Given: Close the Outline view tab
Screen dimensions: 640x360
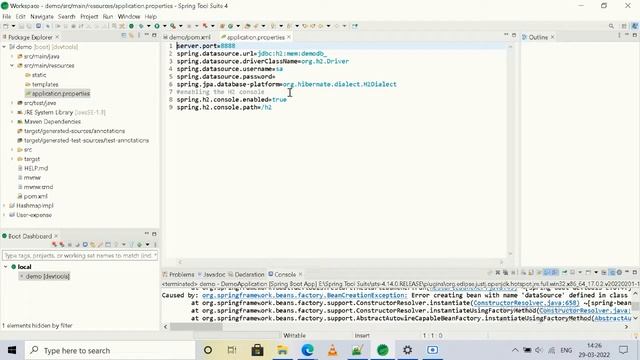Looking at the screenshot, I should (x=553, y=37).
